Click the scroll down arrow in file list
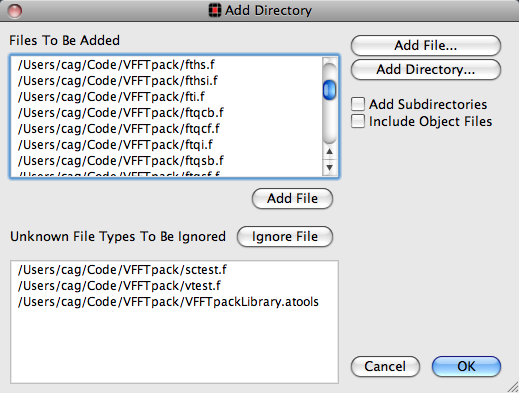The image size is (519, 393). pyautogui.click(x=329, y=167)
